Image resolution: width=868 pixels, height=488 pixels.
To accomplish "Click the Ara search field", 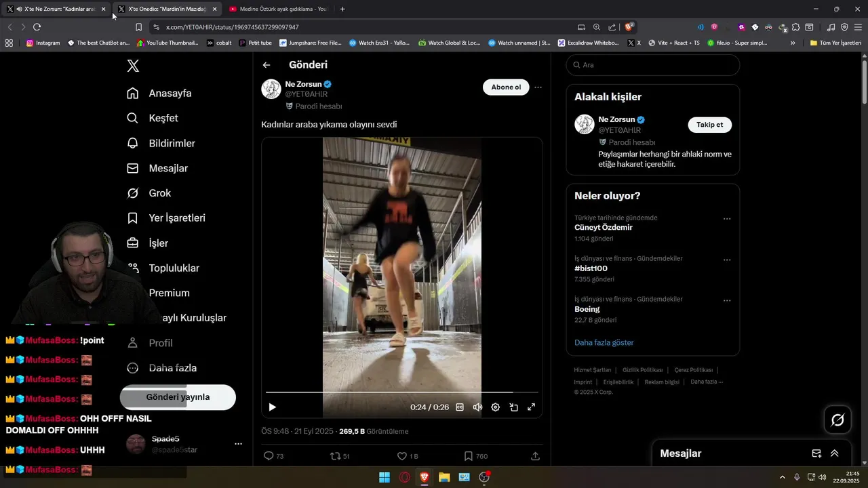I will click(x=653, y=65).
